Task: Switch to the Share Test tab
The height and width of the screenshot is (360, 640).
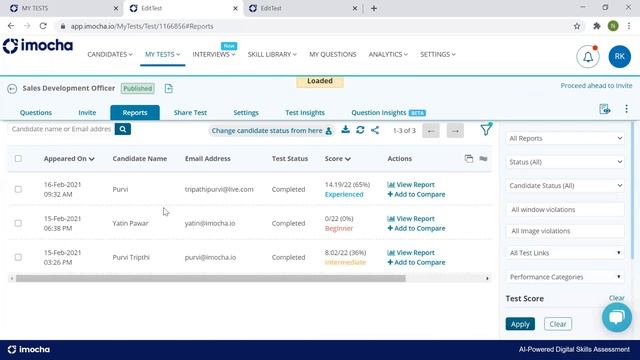Action: (x=190, y=113)
